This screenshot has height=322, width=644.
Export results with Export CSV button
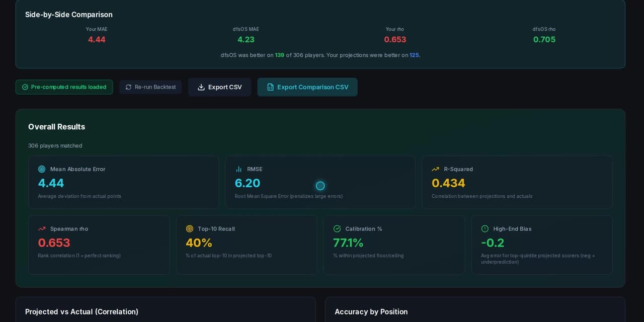[219, 87]
